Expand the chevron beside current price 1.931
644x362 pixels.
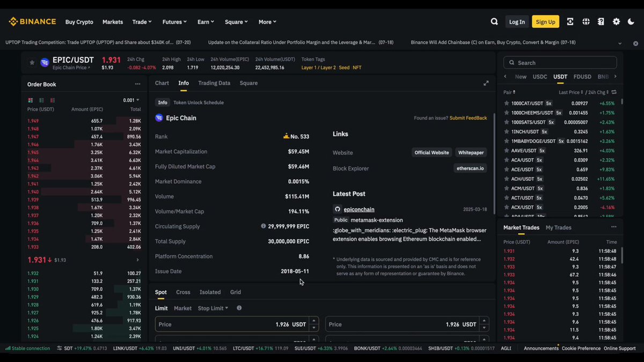pyautogui.click(x=137, y=260)
